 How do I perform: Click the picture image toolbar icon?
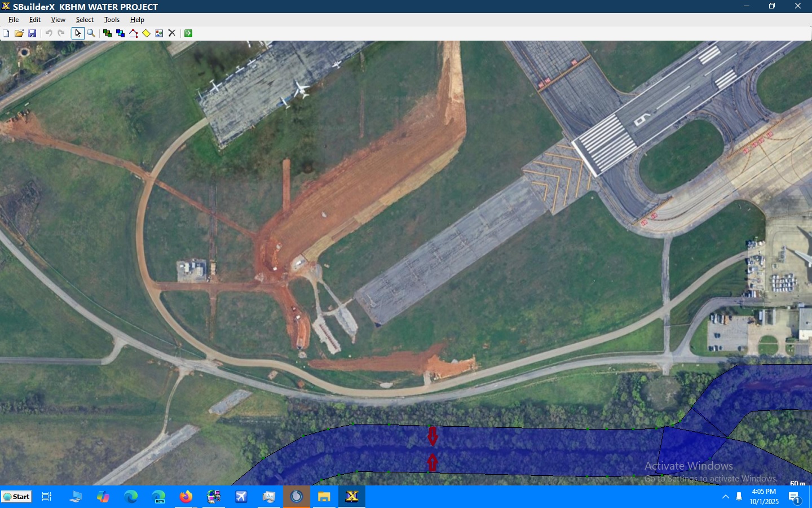[159, 34]
